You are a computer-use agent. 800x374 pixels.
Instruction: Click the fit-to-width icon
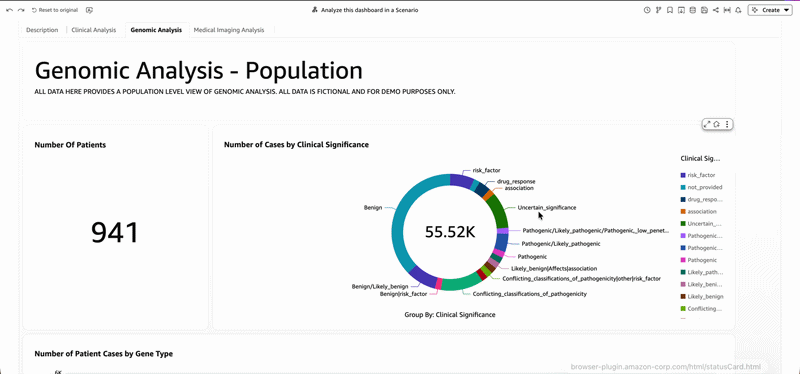(727, 10)
